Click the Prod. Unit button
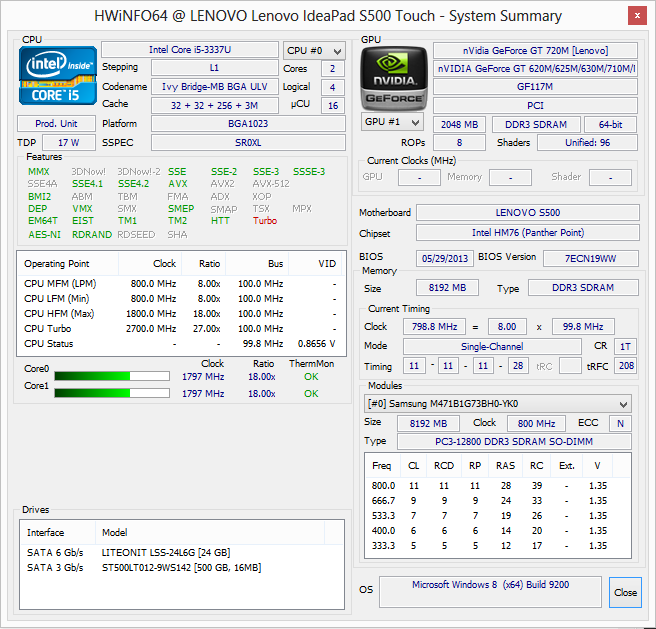 pos(56,124)
